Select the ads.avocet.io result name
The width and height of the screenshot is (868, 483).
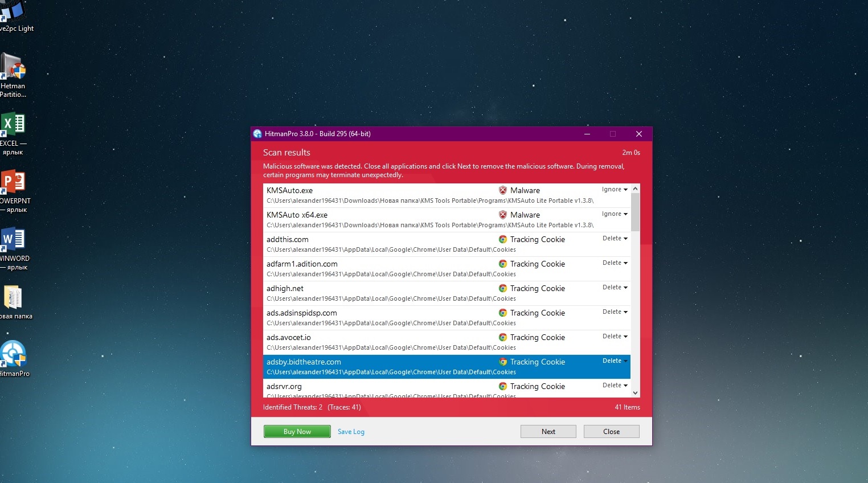289,338
